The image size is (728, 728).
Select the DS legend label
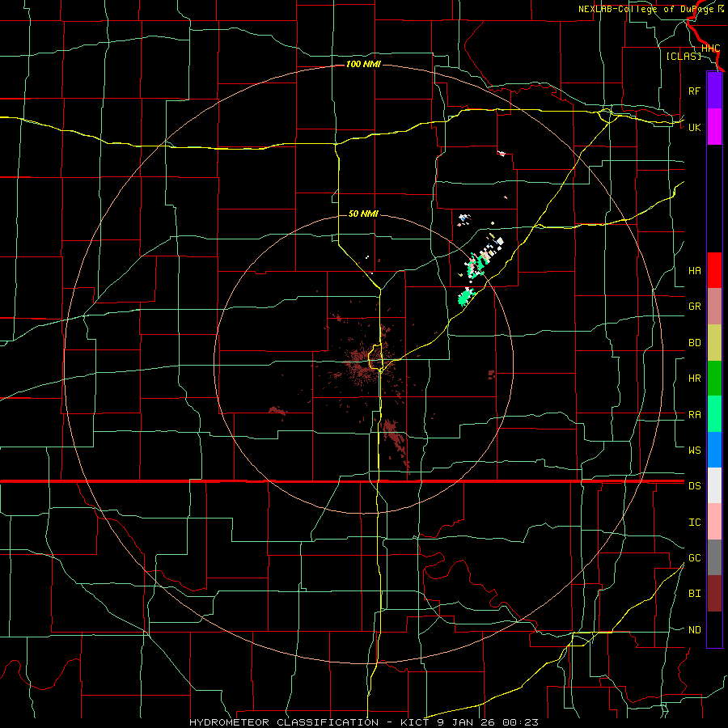[x=694, y=486]
